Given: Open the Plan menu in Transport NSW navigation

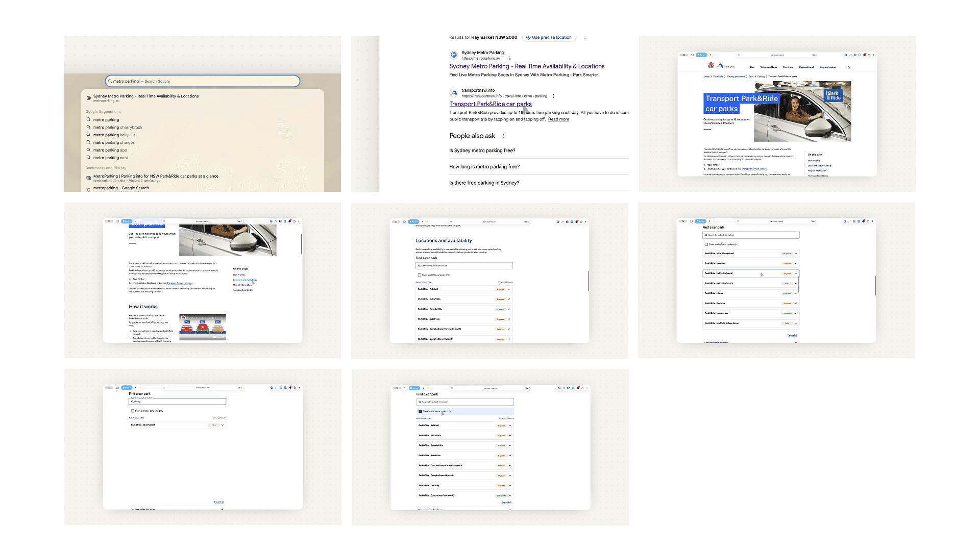Looking at the screenshot, I should point(752,67).
